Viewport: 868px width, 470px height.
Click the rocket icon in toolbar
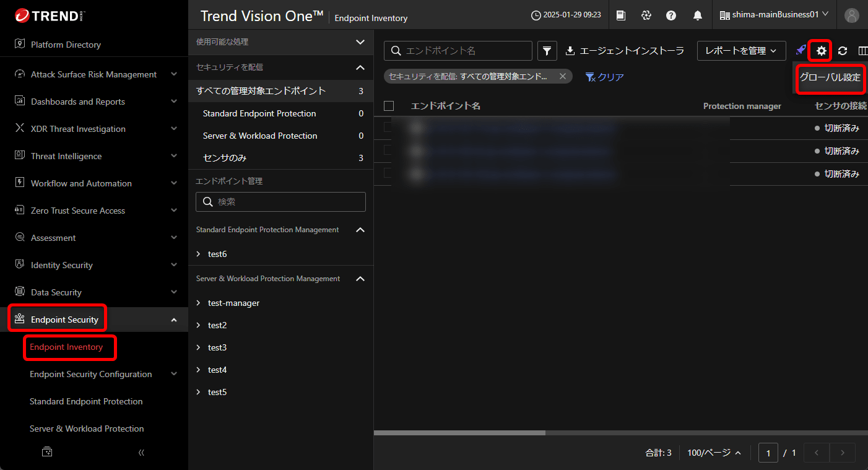pyautogui.click(x=801, y=51)
